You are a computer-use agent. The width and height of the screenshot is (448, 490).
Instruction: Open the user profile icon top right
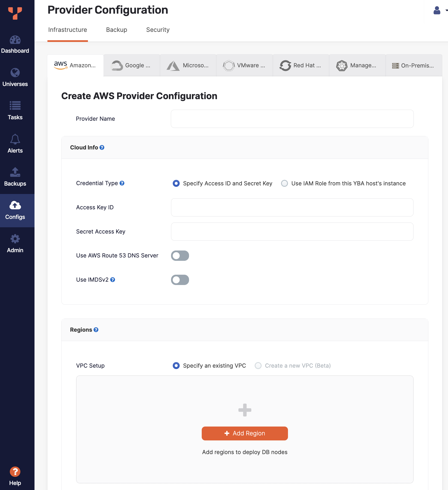click(x=436, y=10)
